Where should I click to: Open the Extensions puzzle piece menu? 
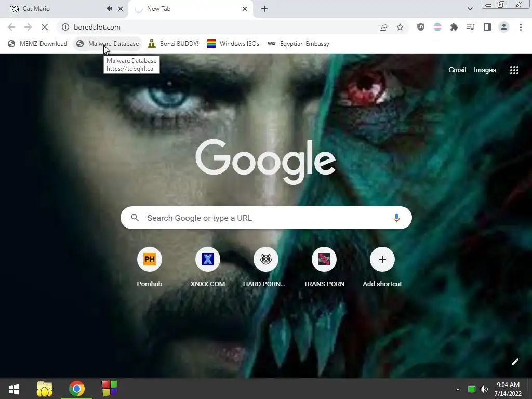[x=454, y=27]
